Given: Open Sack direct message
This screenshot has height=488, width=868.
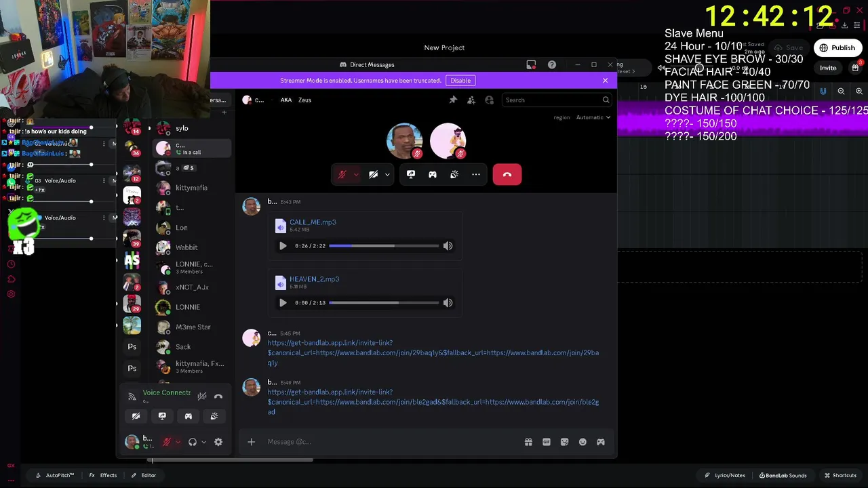Looking at the screenshot, I should [191, 347].
